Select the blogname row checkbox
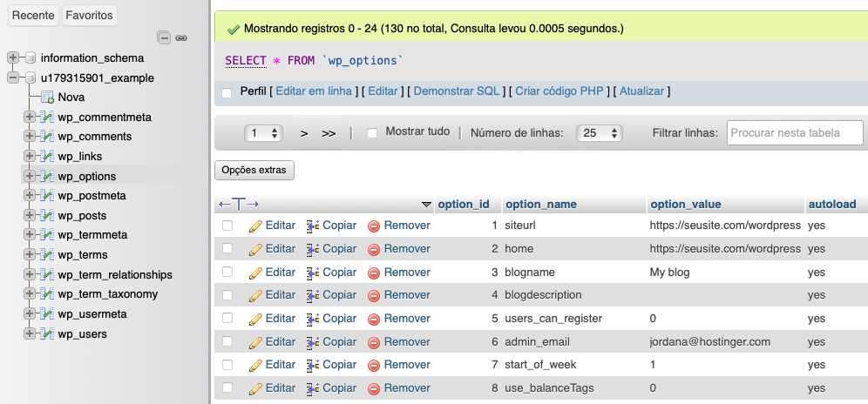The width and height of the screenshot is (868, 404). click(227, 272)
